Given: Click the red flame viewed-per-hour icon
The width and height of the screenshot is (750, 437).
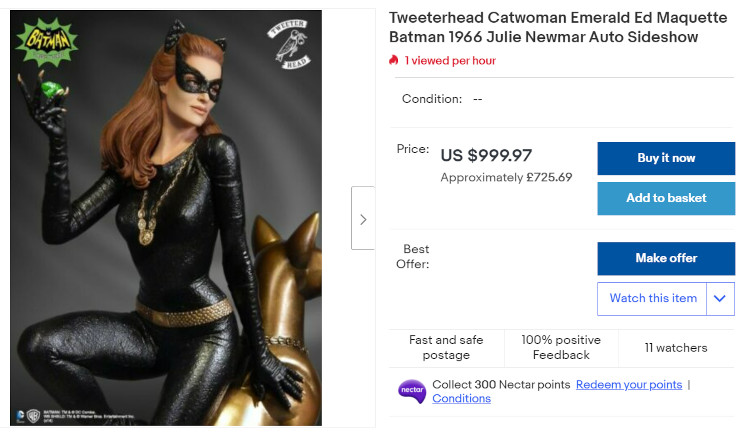Looking at the screenshot, I should pyautogui.click(x=394, y=61).
